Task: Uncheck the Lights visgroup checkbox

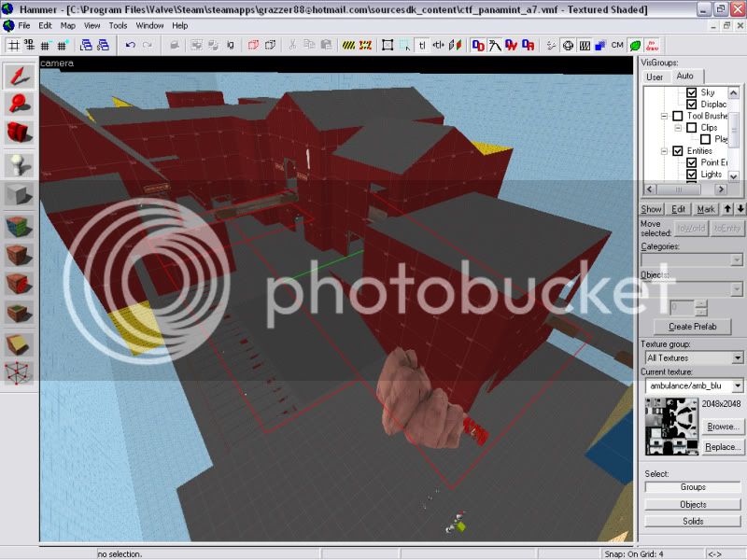Action: [691, 175]
